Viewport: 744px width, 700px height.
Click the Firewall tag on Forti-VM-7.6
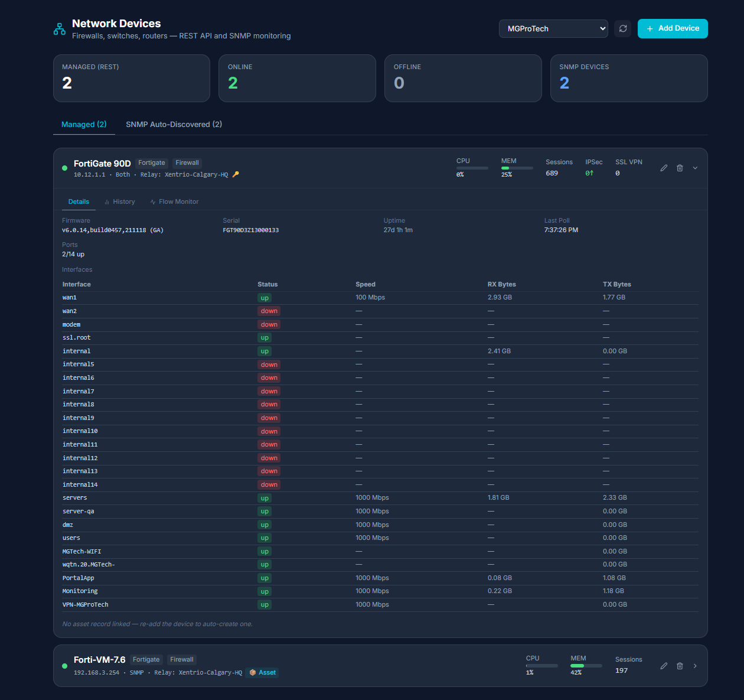tap(182, 660)
